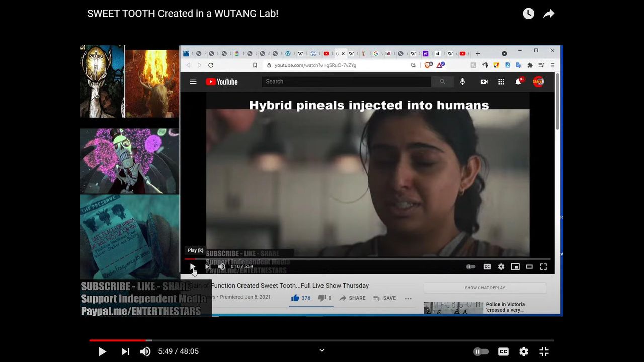
Task: Click the Share arrow beside the video title
Action: tap(549, 14)
